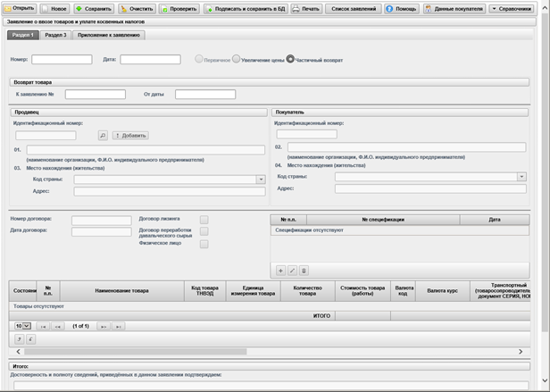Open the Помощь (Help) toolbar button
This screenshot has width=550, height=392.
point(402,8)
